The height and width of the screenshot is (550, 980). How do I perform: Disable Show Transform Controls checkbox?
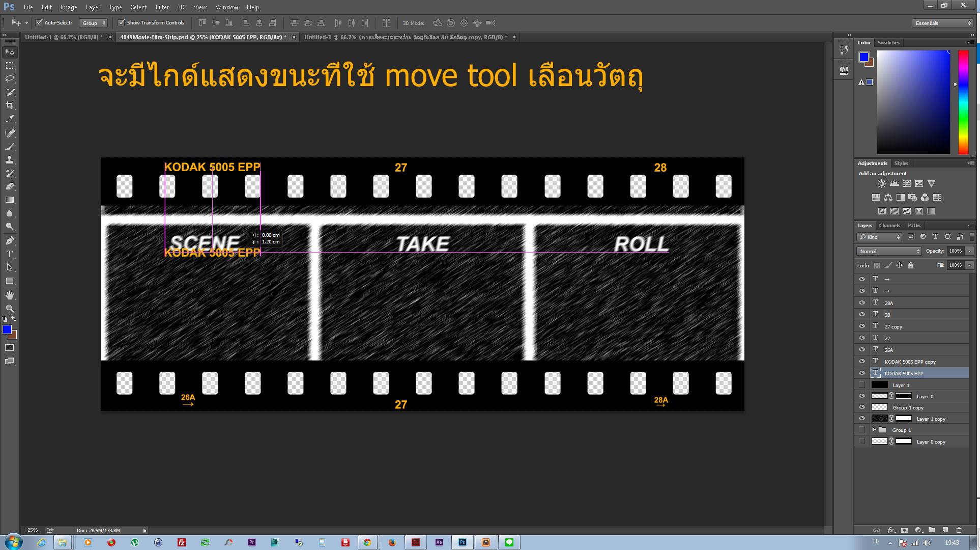122,23
